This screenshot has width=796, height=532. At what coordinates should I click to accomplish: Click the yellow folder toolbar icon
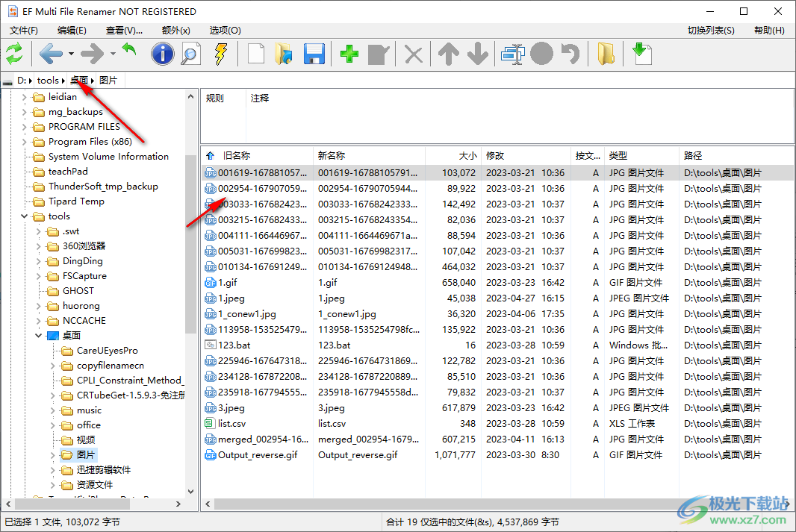point(606,54)
